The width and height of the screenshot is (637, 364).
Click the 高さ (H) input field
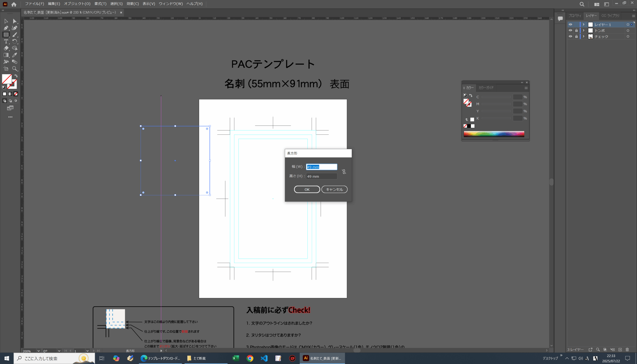pyautogui.click(x=321, y=176)
